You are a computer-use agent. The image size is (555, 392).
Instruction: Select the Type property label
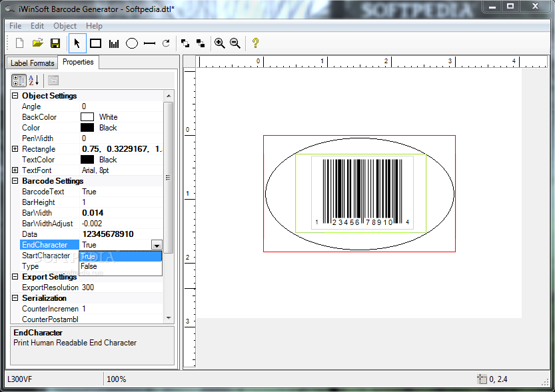tap(31, 266)
